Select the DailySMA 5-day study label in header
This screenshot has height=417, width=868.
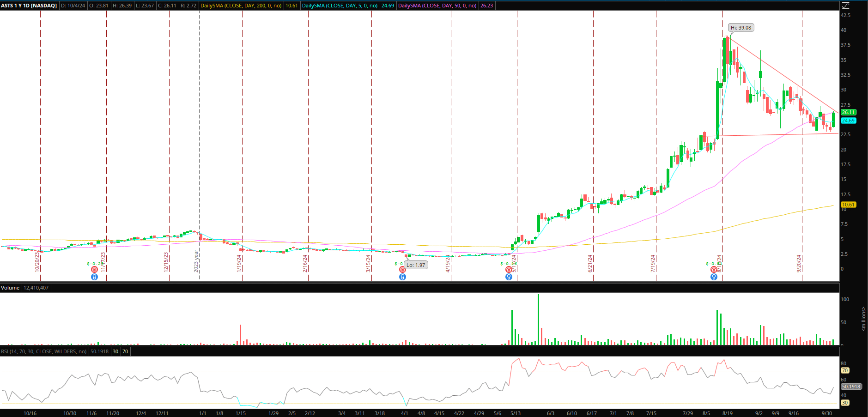coord(340,6)
